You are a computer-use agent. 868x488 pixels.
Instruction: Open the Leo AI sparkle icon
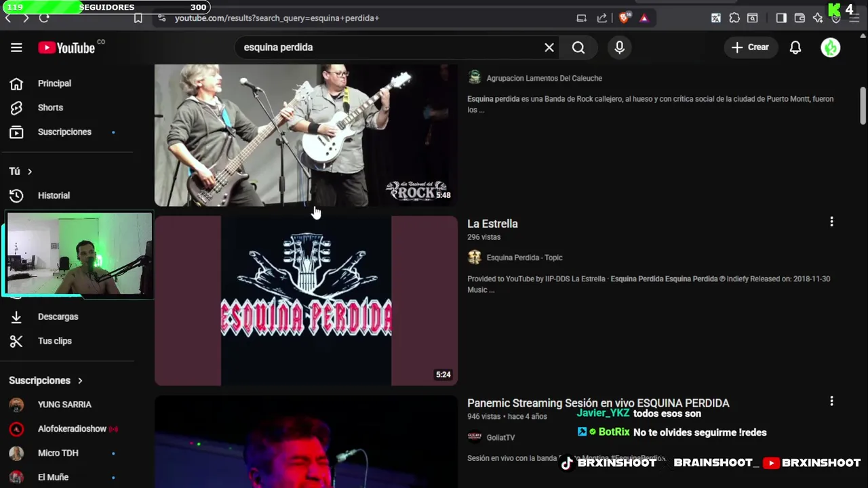pyautogui.click(x=818, y=18)
